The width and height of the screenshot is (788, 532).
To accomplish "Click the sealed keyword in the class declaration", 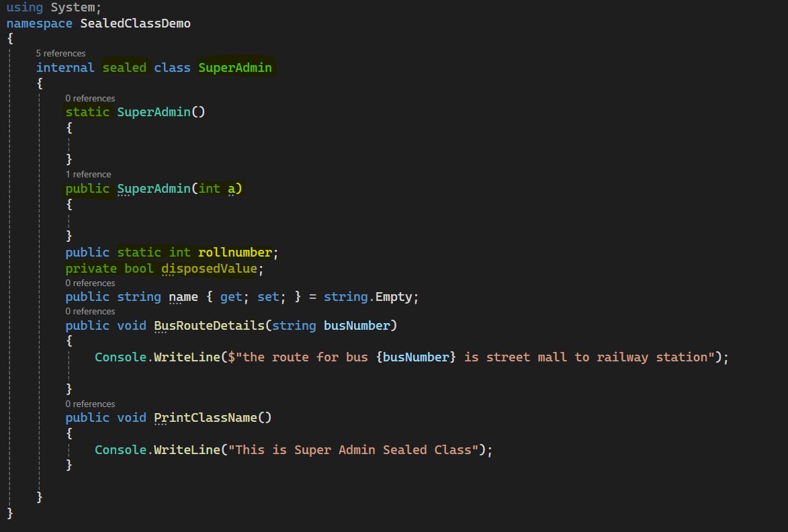I will (x=124, y=68).
